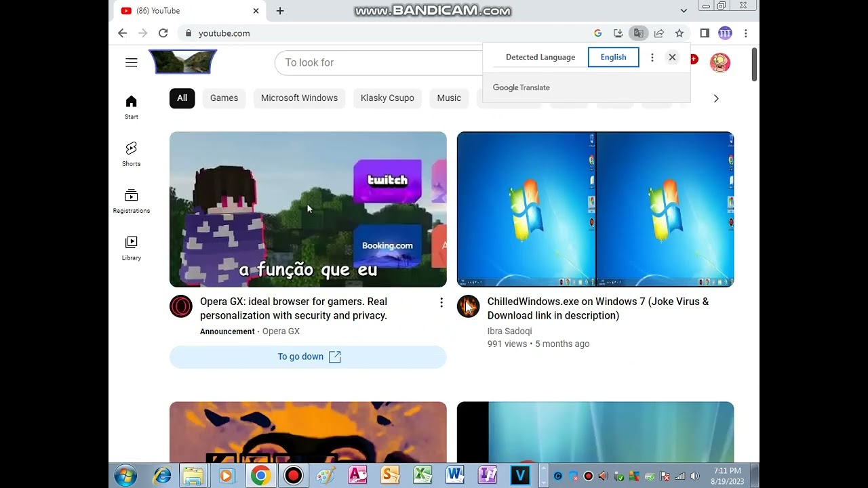Open the Ibra Sadoqi channel name
Image resolution: width=868 pixels, height=488 pixels.
509,331
